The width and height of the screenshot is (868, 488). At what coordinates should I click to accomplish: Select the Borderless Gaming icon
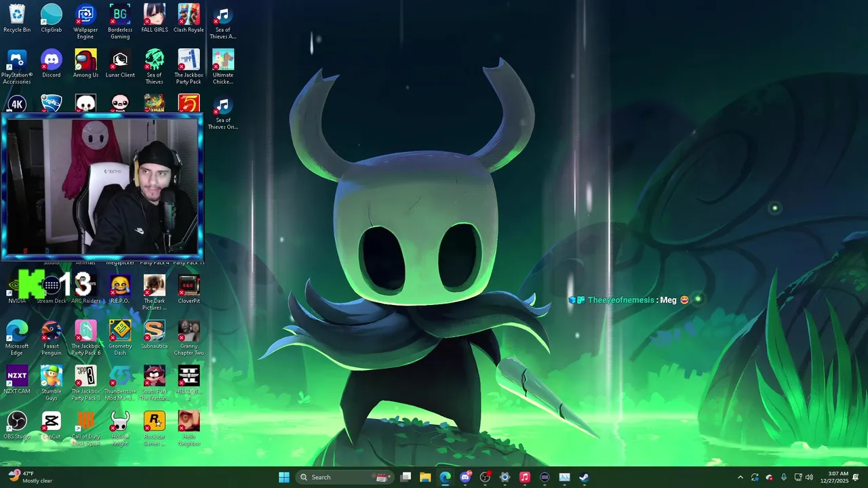tap(120, 22)
